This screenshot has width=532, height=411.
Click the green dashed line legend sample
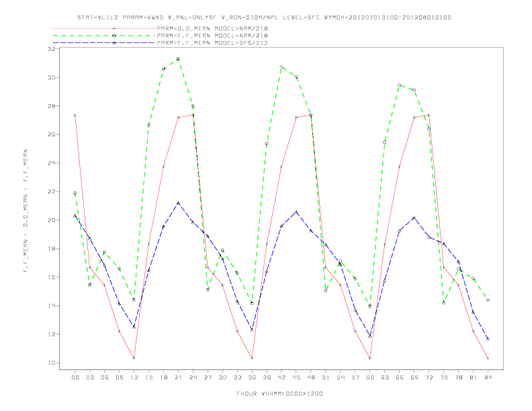pyautogui.click(x=104, y=36)
